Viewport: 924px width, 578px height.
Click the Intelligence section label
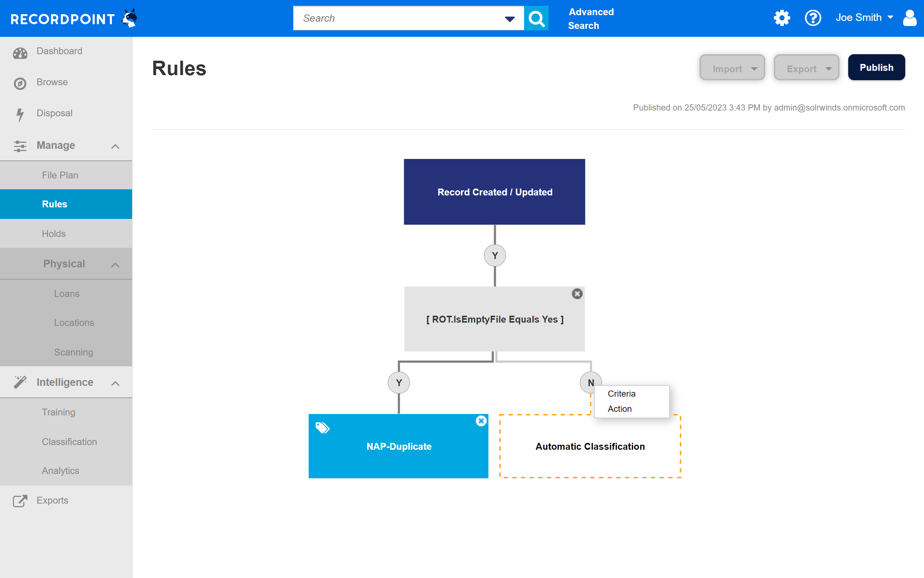pyautogui.click(x=65, y=382)
